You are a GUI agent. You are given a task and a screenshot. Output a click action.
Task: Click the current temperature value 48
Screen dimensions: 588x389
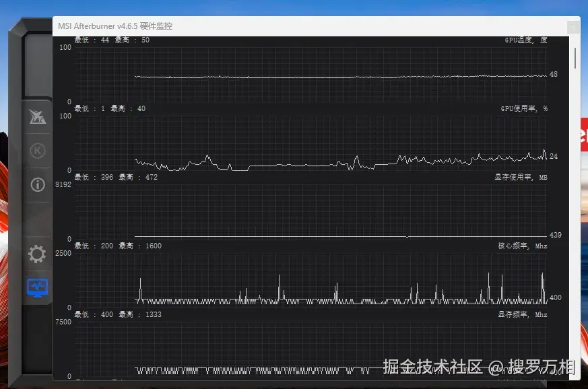point(554,74)
